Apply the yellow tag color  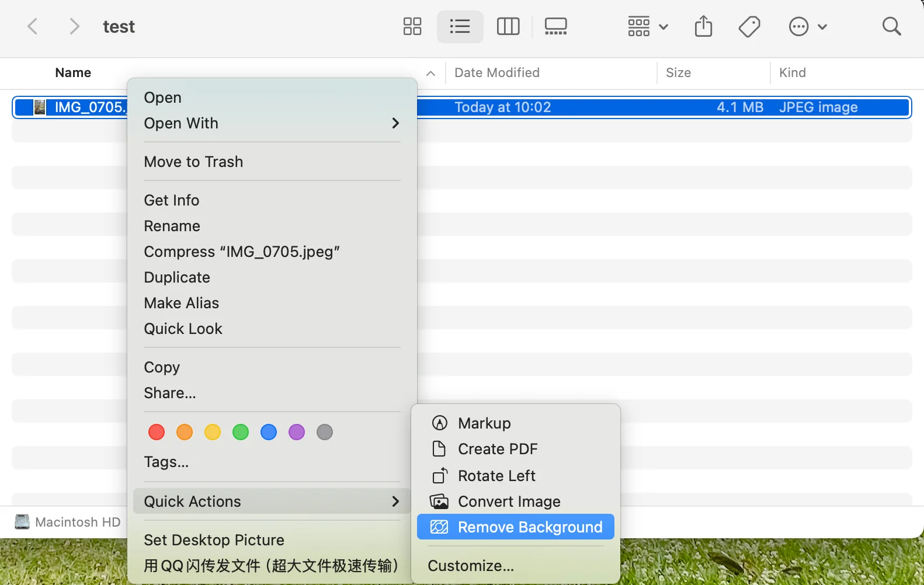point(213,432)
